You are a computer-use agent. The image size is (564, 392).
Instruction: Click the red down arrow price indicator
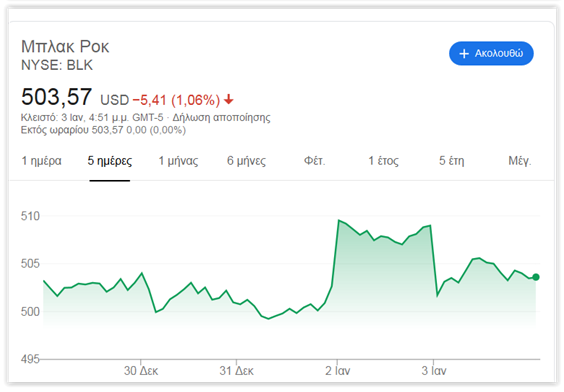pyautogui.click(x=228, y=99)
